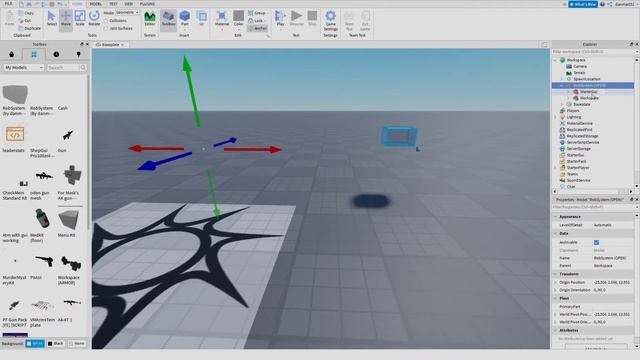640x360 pixels.
Task: Switch to the TEST ribbon tab
Action: point(113,4)
